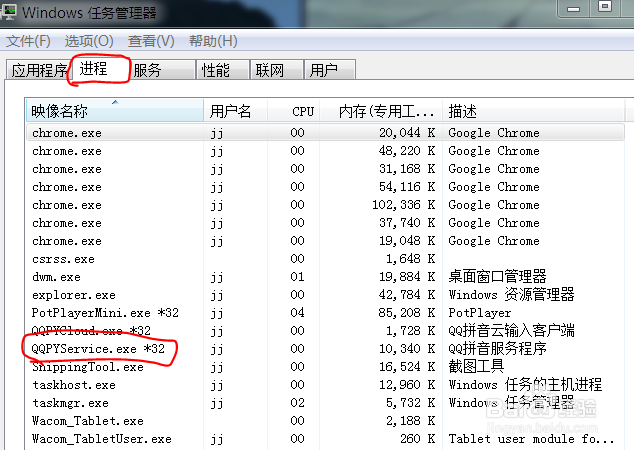Select the Wacom_TabletUser.exe process

(x=325, y=439)
